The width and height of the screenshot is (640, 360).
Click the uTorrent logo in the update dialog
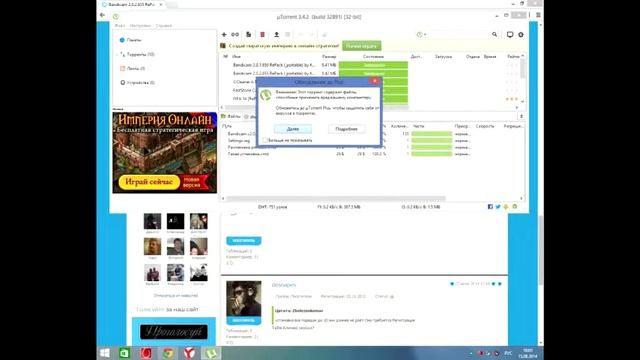266,96
